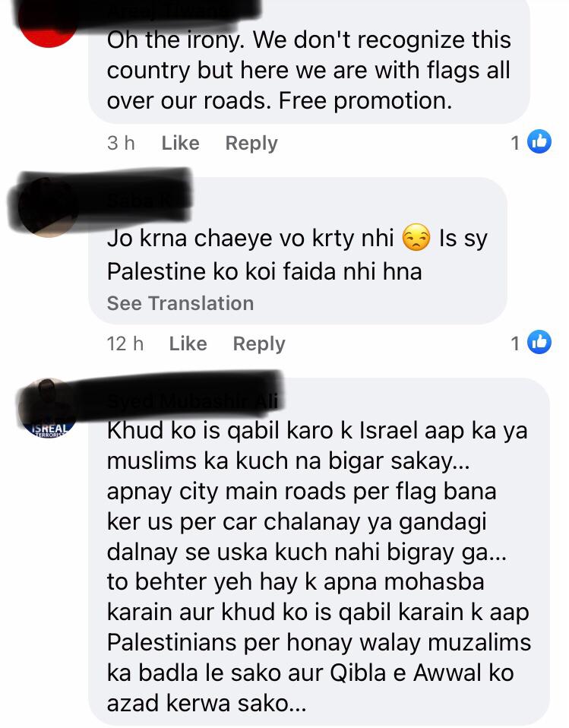The image size is (569, 728).
Task: Open See Translation link
Action: (180, 303)
